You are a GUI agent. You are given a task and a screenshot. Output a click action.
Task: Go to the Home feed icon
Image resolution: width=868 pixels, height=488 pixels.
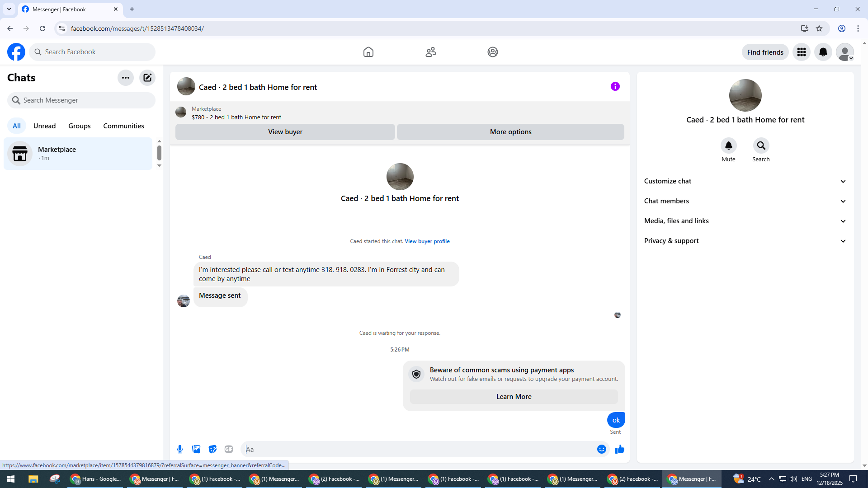[x=368, y=52]
